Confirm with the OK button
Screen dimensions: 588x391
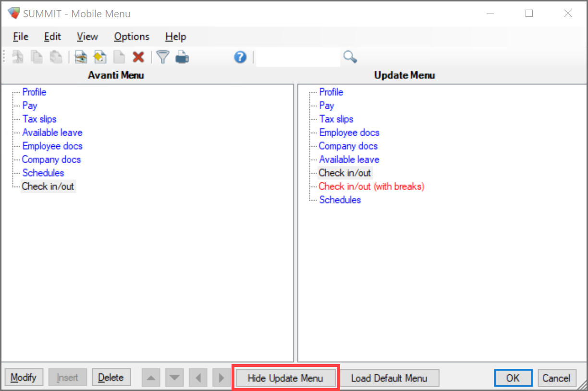(513, 378)
